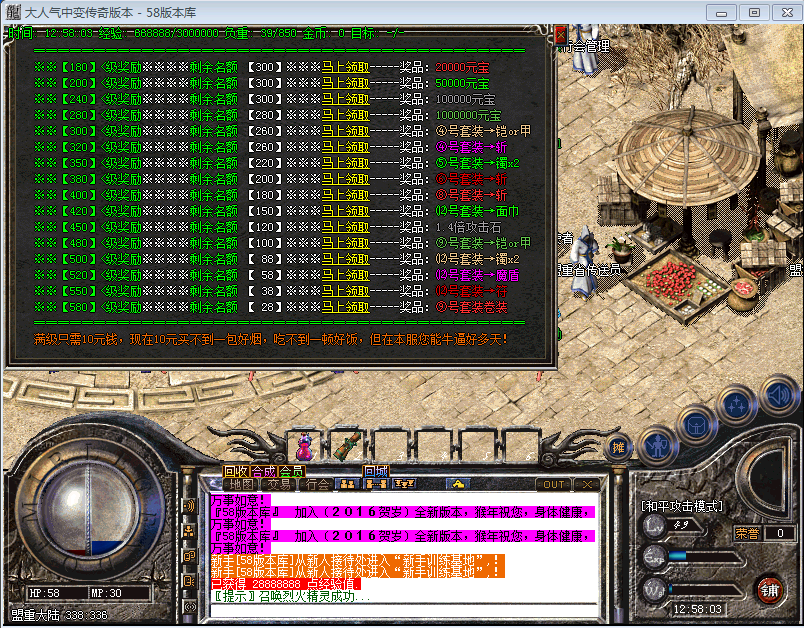
Task: Click the chat input line below messages
Action: [404, 610]
